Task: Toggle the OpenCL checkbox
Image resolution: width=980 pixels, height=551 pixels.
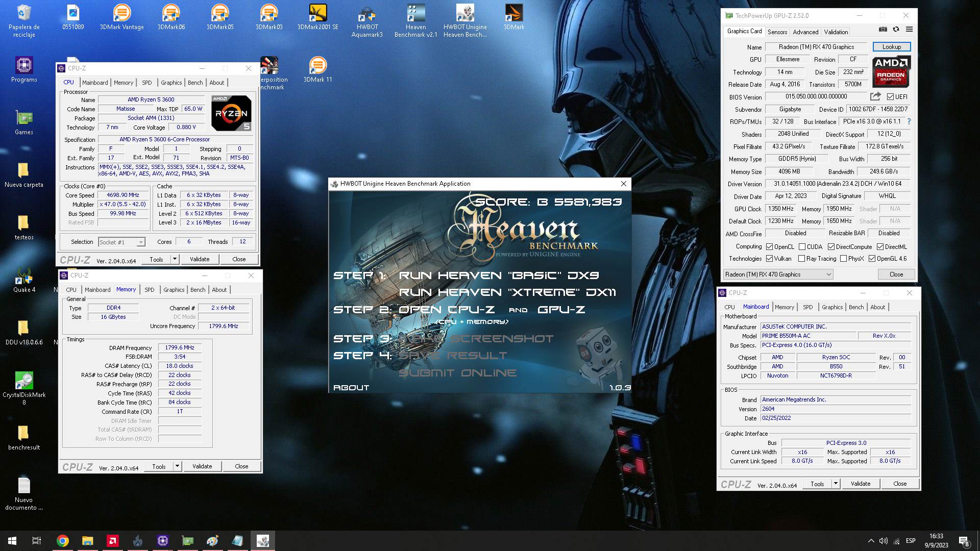Action: point(769,247)
